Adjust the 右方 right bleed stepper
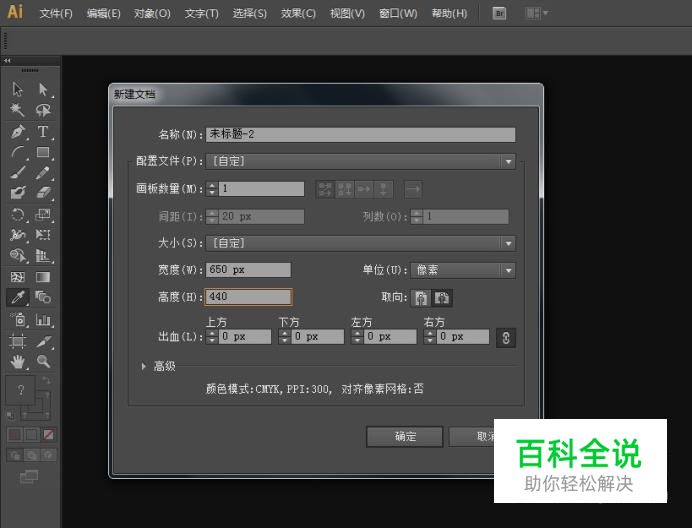 point(429,337)
